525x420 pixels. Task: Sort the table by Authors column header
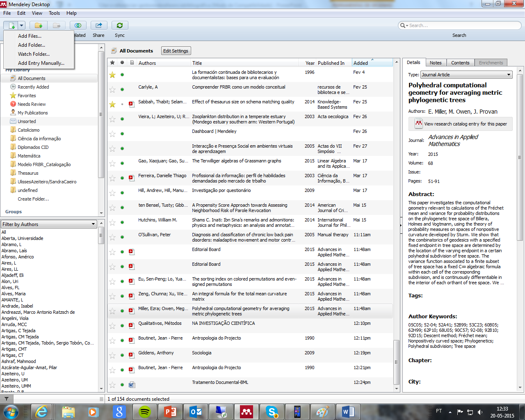[164, 63]
